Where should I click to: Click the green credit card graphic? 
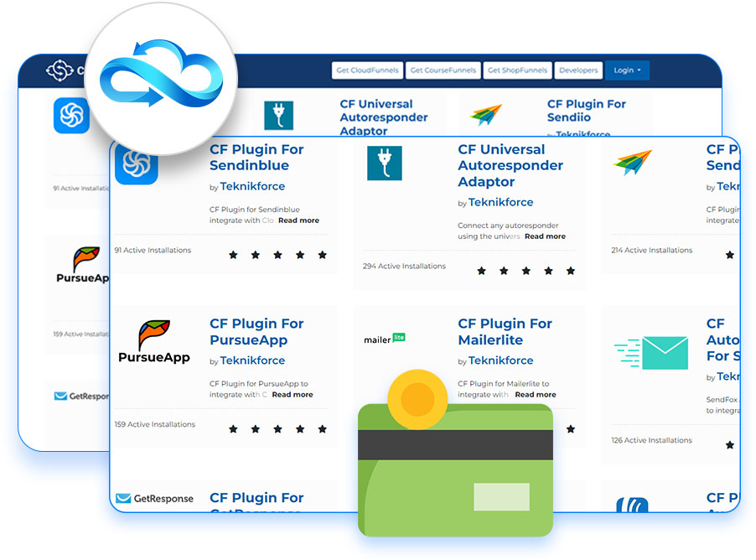pyautogui.click(x=455, y=469)
